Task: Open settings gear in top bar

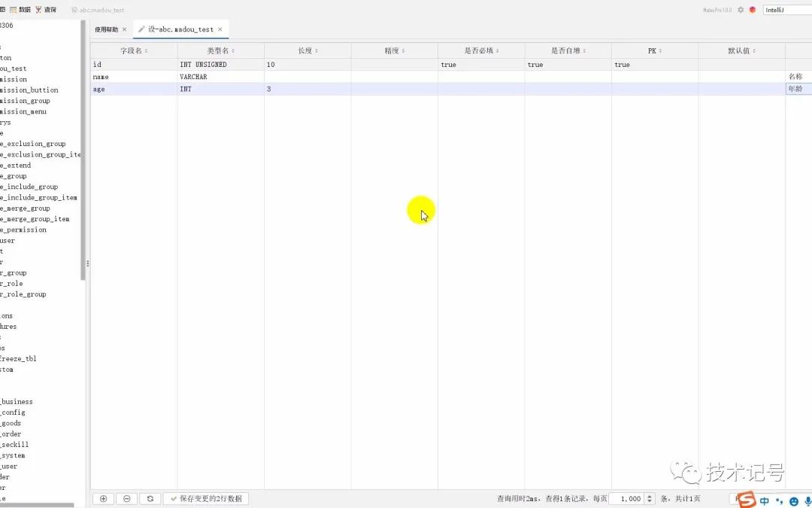Action: click(741, 10)
